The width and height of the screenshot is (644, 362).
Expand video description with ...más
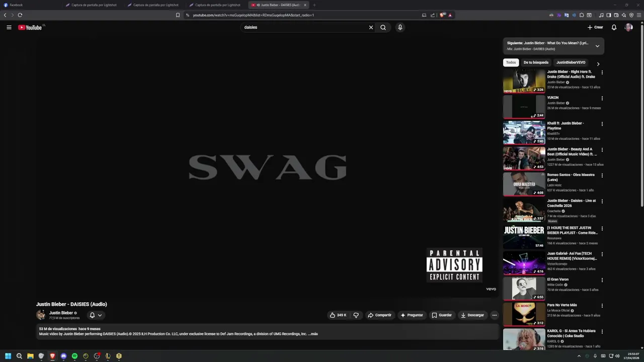pyautogui.click(x=313, y=334)
